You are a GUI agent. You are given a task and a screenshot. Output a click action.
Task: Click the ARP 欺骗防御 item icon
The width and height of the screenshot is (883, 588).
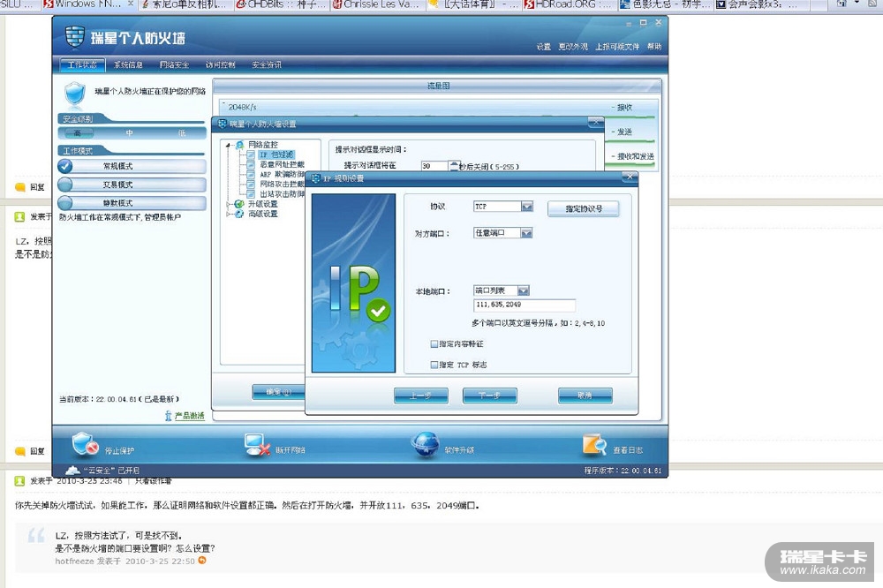coord(251,174)
